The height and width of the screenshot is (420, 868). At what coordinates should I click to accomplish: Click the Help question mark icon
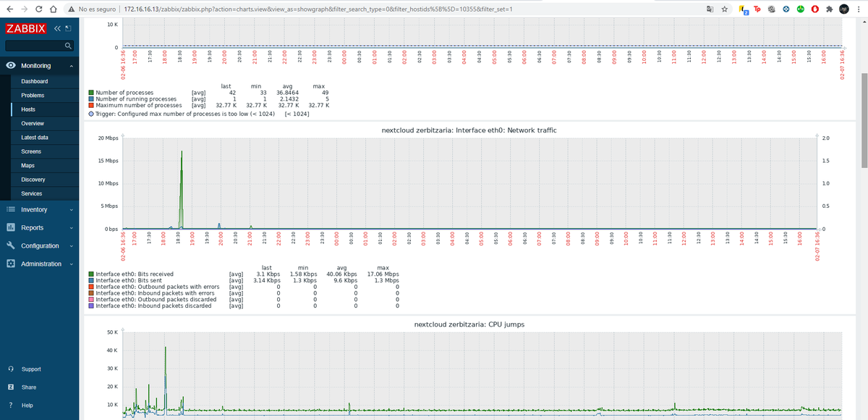(x=11, y=406)
